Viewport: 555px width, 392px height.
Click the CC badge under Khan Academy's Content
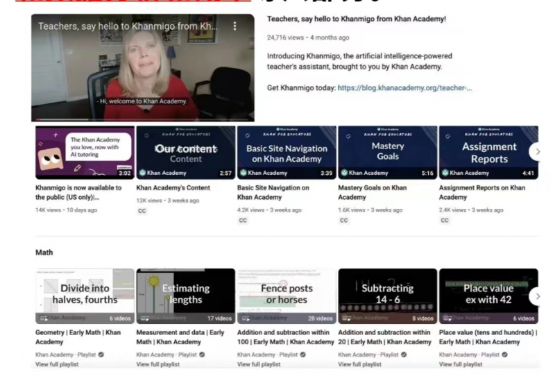142,211
